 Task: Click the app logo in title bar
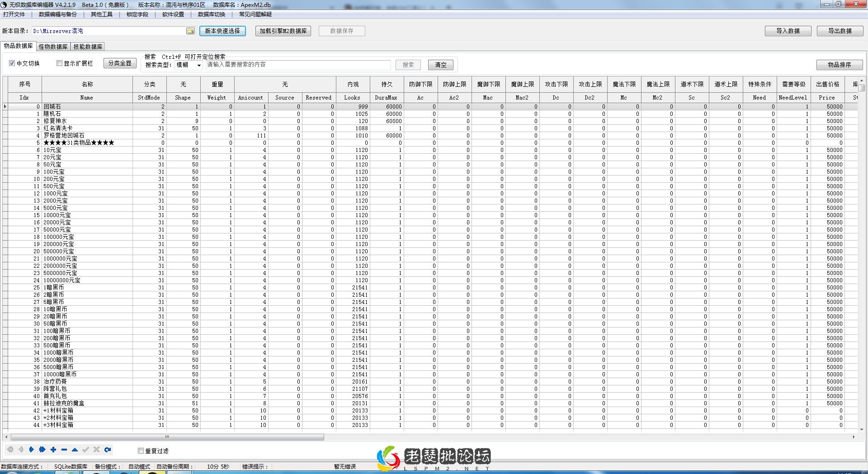coord(4,5)
